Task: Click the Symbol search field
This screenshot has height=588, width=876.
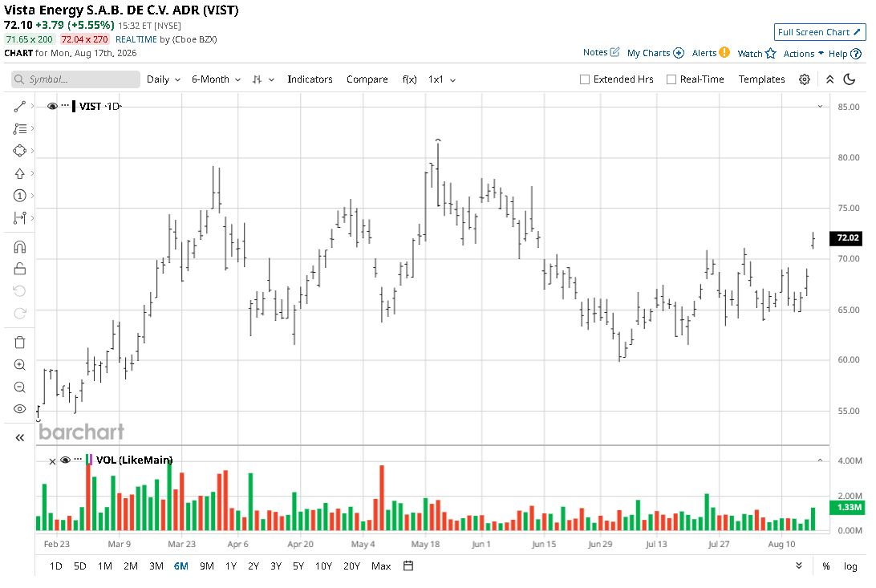Action: click(75, 79)
